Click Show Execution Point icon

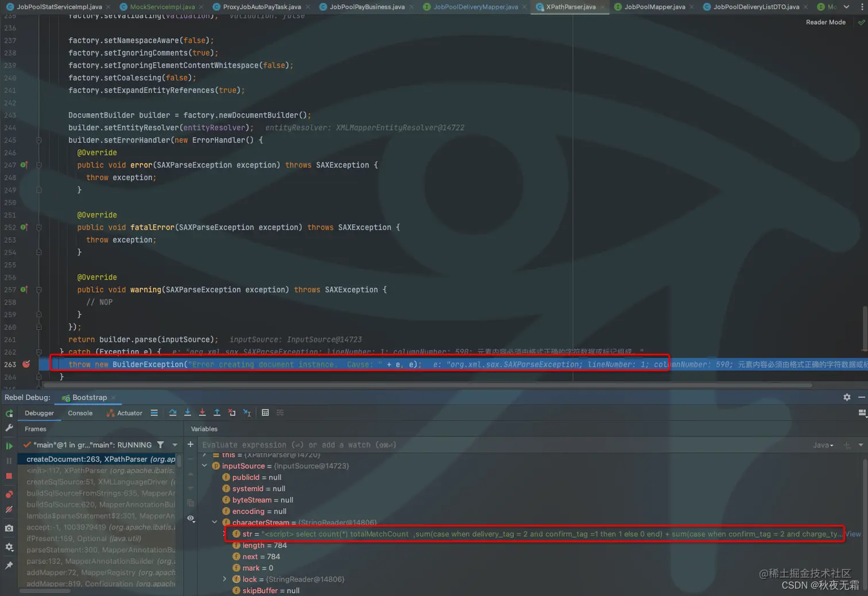[154, 413]
